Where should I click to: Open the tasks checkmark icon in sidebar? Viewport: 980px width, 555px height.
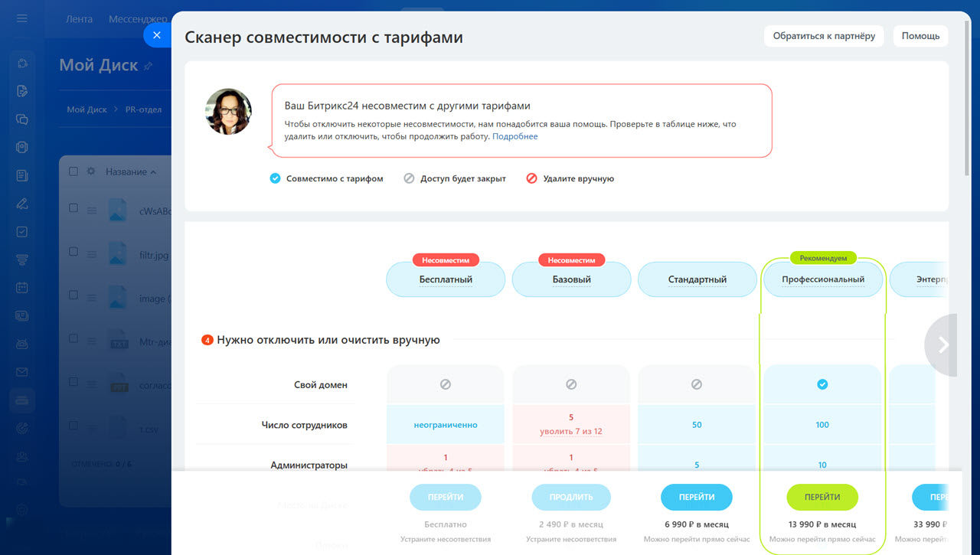[x=21, y=232]
